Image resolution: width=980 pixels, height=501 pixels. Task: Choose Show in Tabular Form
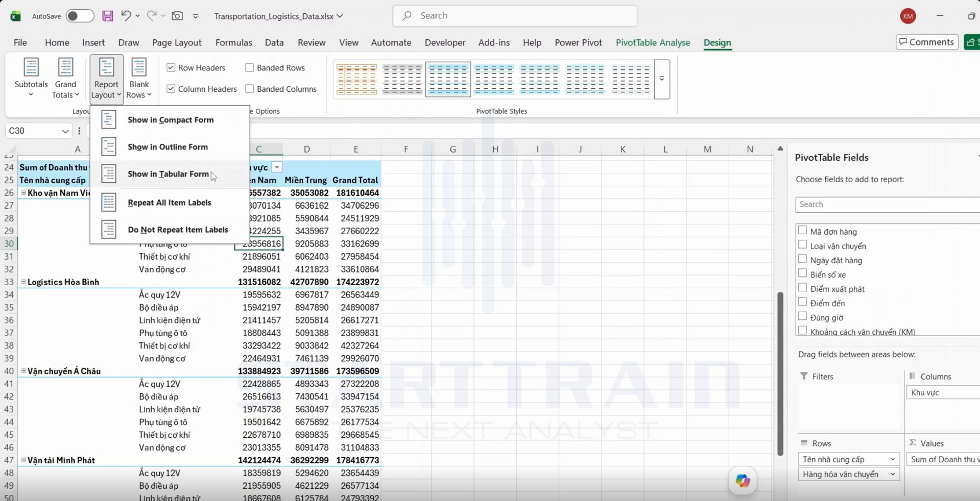pos(170,174)
